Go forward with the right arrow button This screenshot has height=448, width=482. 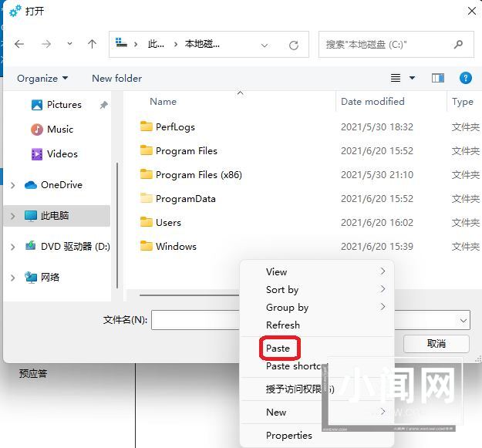pyautogui.click(x=46, y=44)
